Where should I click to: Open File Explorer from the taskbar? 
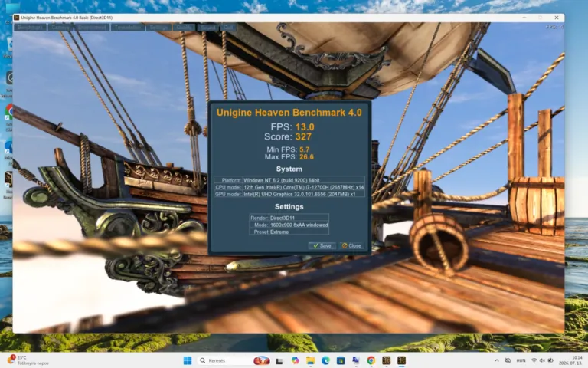click(311, 360)
